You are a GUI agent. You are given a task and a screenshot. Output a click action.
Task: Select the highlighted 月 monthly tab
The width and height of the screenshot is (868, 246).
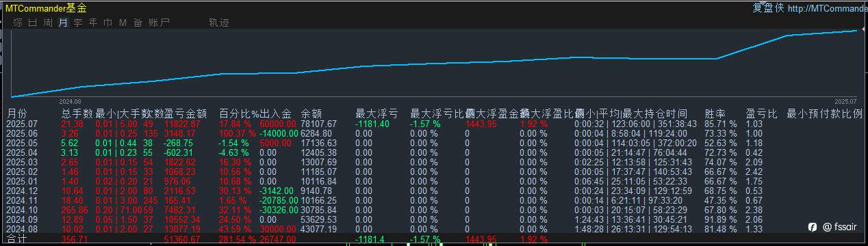63,23
